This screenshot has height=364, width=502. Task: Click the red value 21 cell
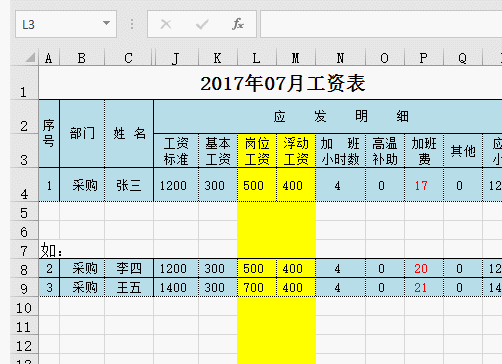click(424, 287)
